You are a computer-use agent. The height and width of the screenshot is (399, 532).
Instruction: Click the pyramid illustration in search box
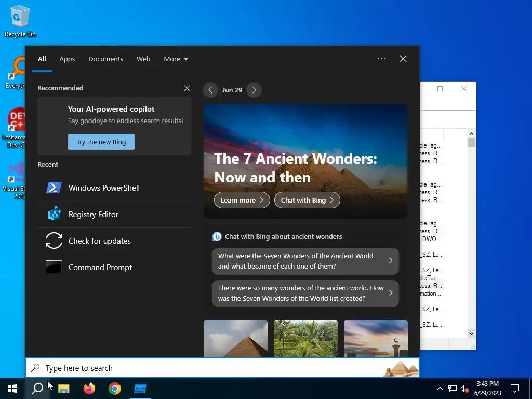[401, 368]
